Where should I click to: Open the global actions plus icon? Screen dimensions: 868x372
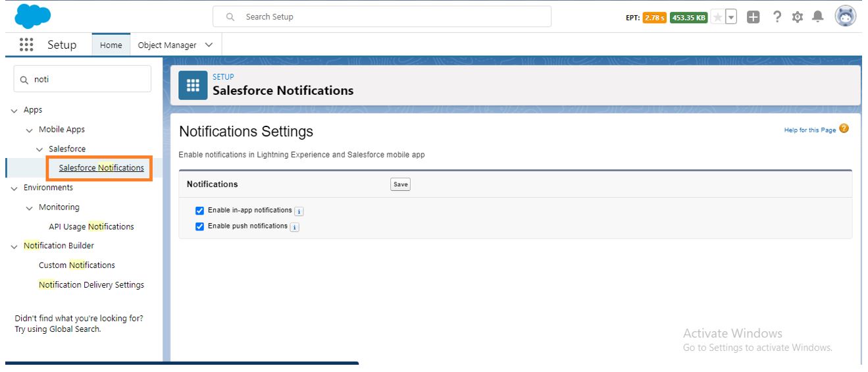point(753,18)
